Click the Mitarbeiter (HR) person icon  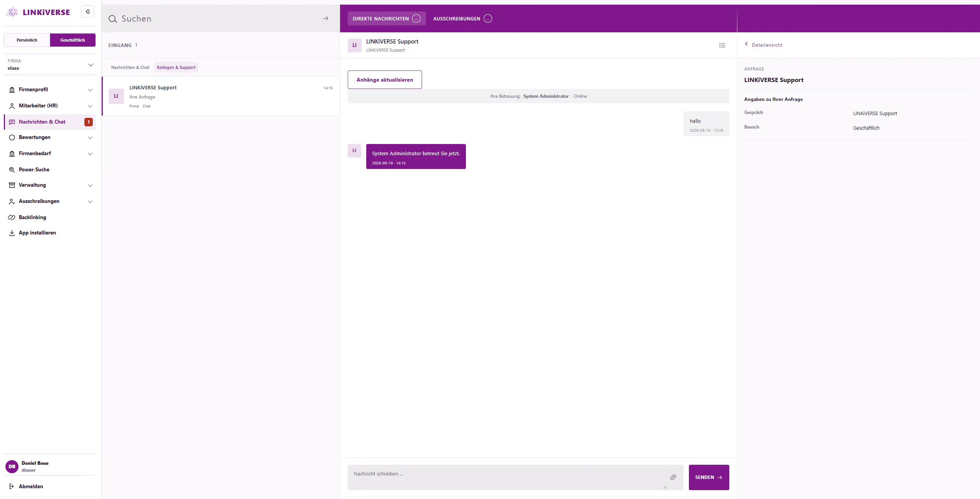click(x=12, y=106)
